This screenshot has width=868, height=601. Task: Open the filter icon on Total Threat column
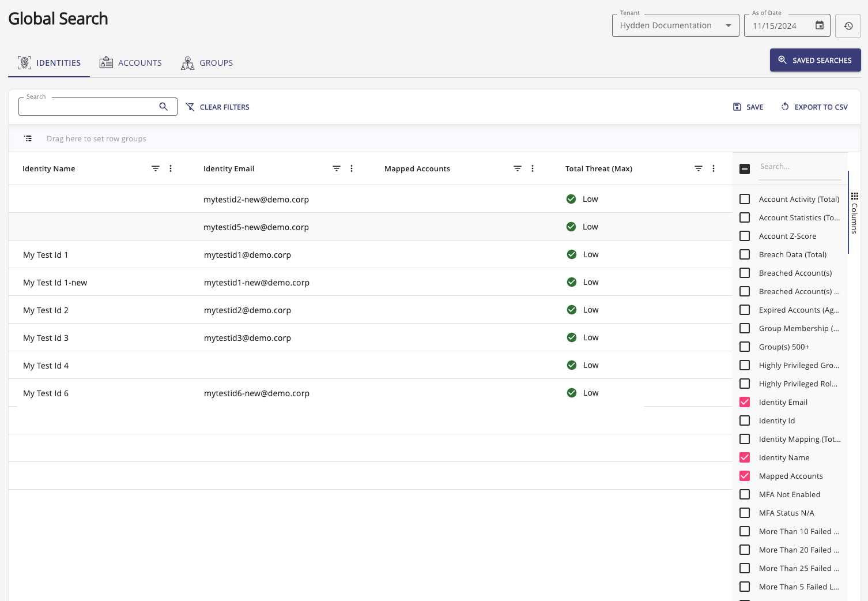698,168
